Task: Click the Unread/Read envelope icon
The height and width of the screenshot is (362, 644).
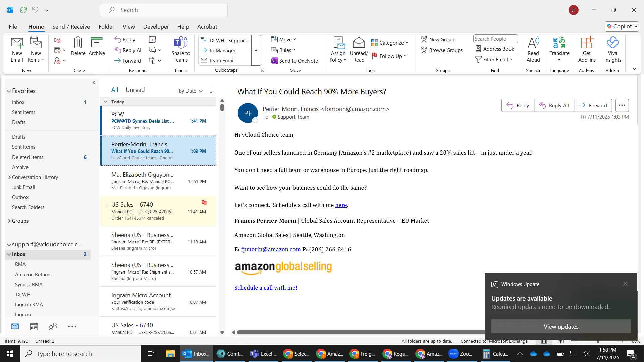Action: click(x=359, y=43)
